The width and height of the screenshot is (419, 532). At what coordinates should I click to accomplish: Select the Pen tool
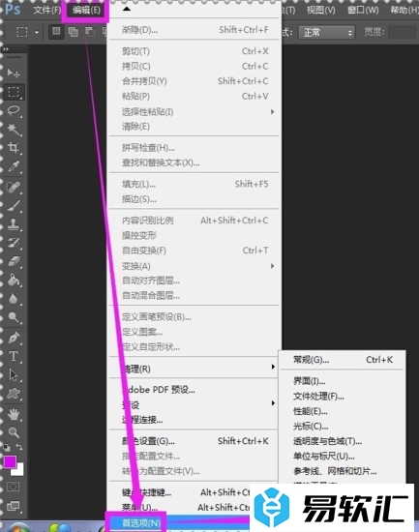pos(14,338)
